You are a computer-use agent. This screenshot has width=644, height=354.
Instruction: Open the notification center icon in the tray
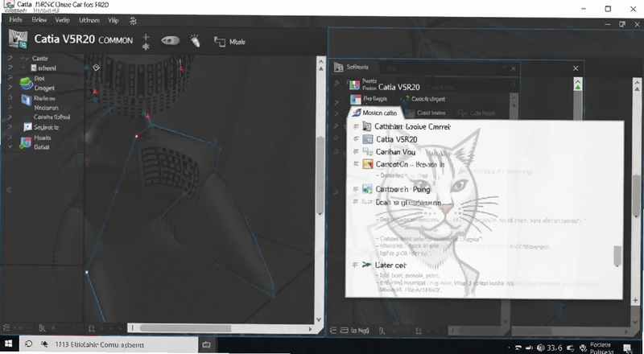627,348
